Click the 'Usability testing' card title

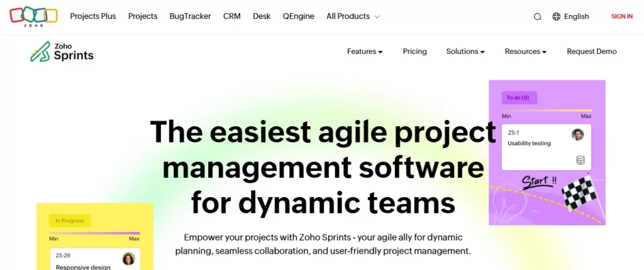point(529,143)
